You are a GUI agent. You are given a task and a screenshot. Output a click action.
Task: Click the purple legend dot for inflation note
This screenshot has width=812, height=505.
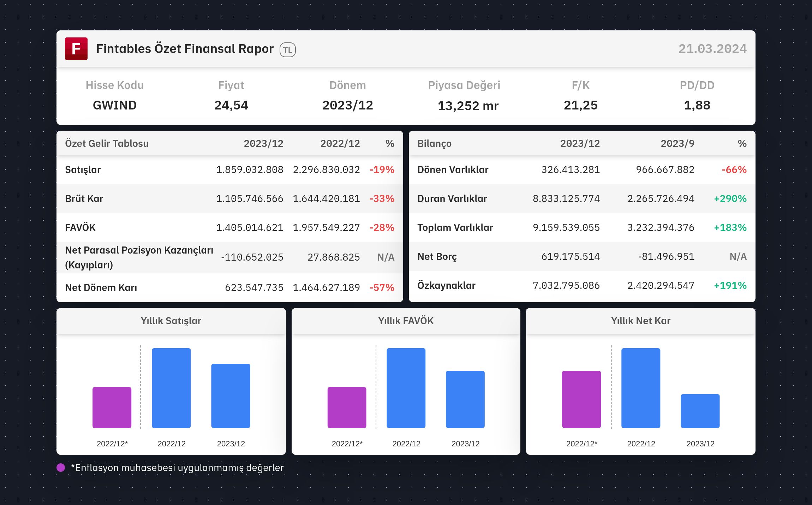tap(61, 468)
